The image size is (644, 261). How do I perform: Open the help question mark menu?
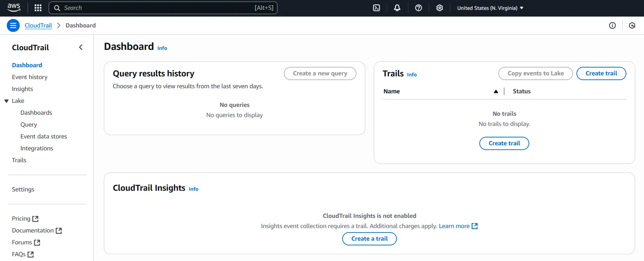(418, 8)
